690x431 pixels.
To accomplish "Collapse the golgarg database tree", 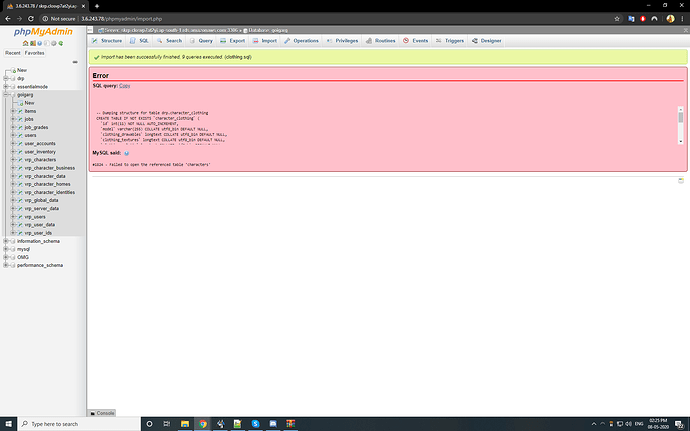I will [x=7, y=94].
